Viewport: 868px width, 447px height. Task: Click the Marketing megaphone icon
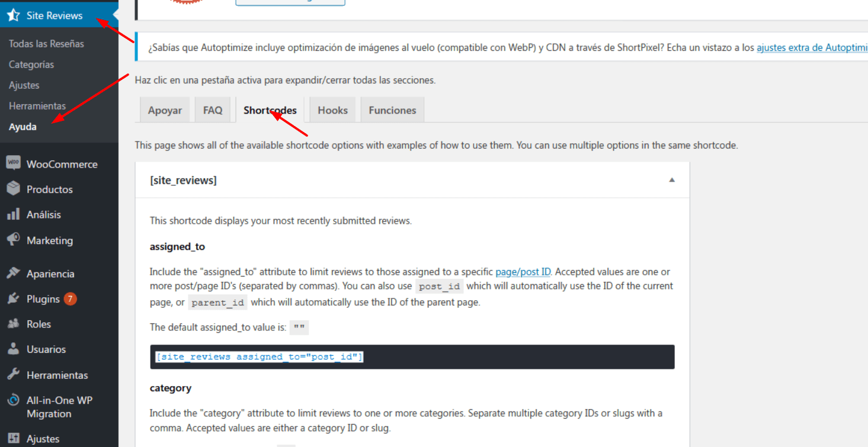point(13,240)
